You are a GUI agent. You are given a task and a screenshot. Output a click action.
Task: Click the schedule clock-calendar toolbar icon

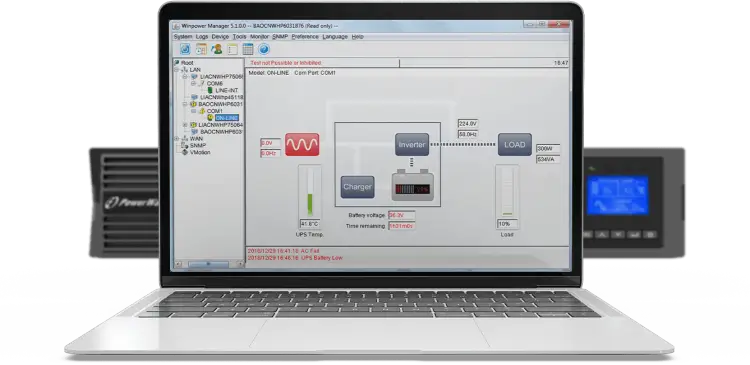(201, 49)
